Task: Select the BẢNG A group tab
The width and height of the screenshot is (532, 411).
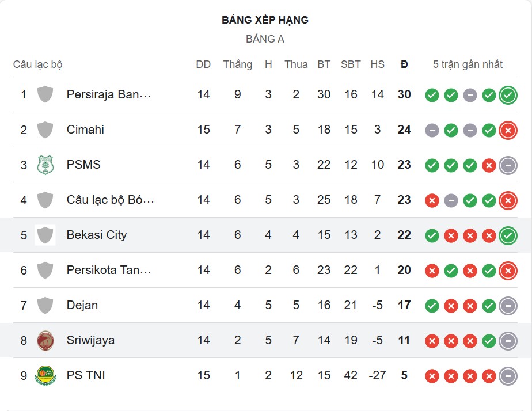Action: pyautogui.click(x=266, y=39)
